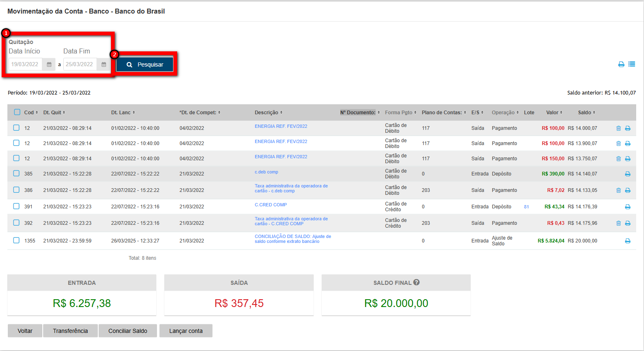The image size is (644, 351).
Task: Check the box for row code 385
Action: click(16, 173)
